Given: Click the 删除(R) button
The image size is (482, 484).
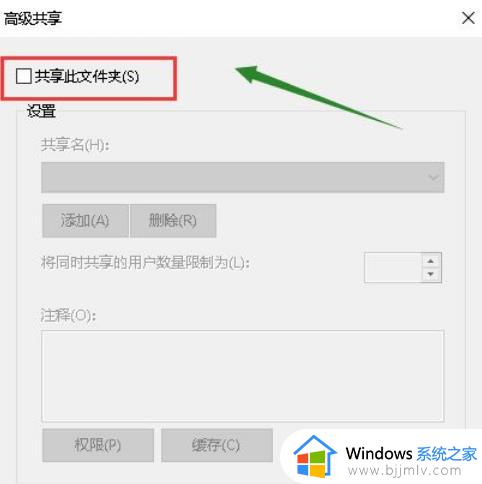Looking at the screenshot, I should 173,221.
